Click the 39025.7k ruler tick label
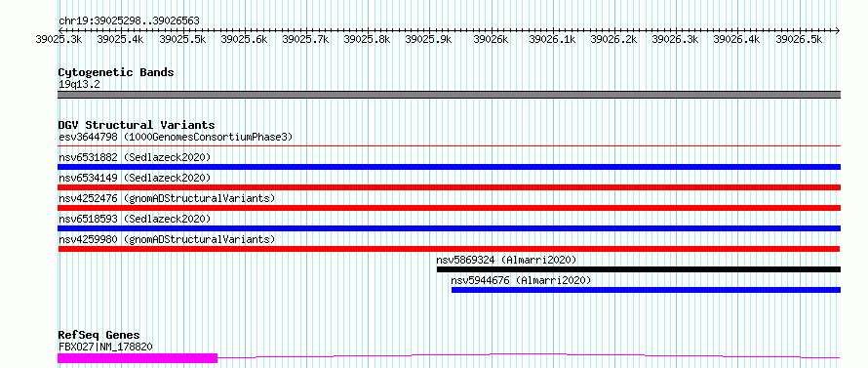The height and width of the screenshot is (368, 868). click(x=305, y=39)
